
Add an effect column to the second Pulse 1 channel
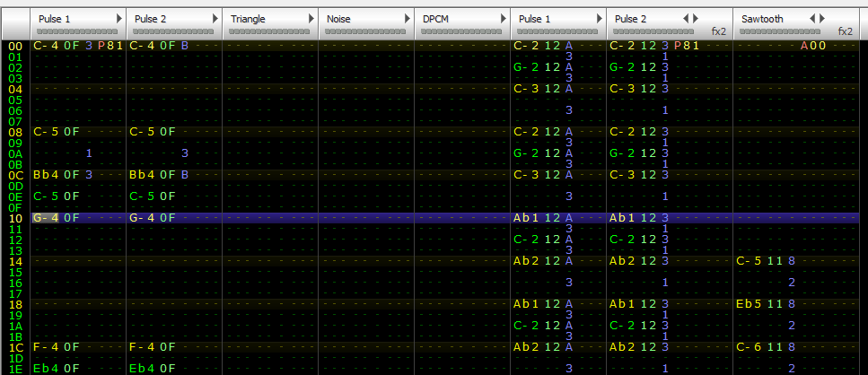pos(597,19)
